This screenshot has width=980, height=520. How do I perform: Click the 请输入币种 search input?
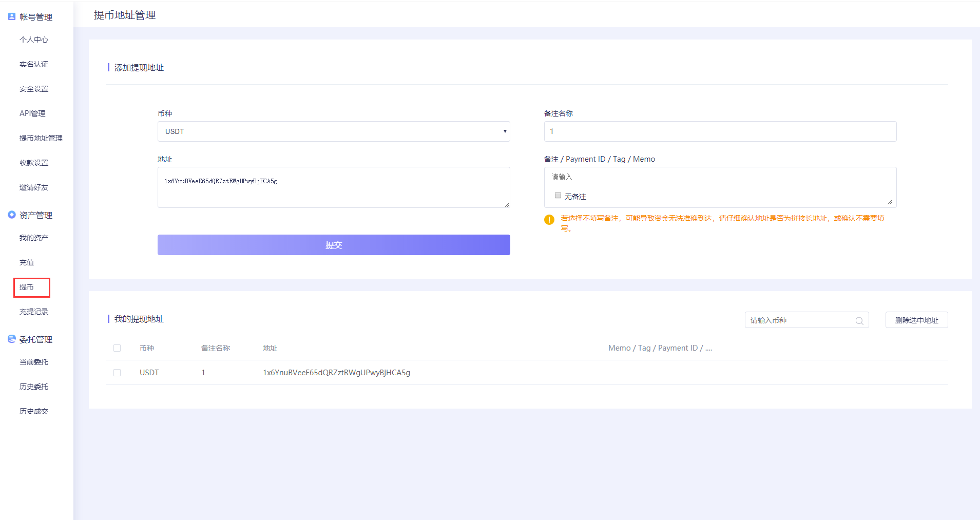point(798,320)
